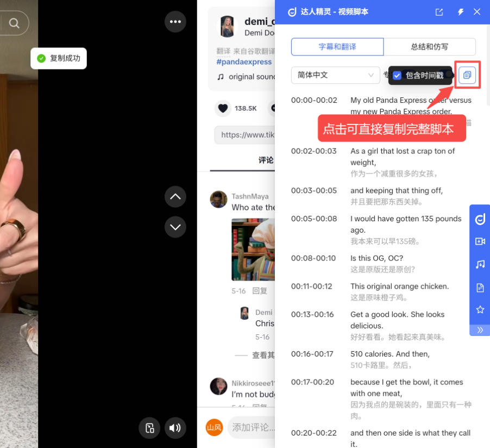The width and height of the screenshot is (490, 448).
Task: Open demi profile avatar
Action: 227,26
